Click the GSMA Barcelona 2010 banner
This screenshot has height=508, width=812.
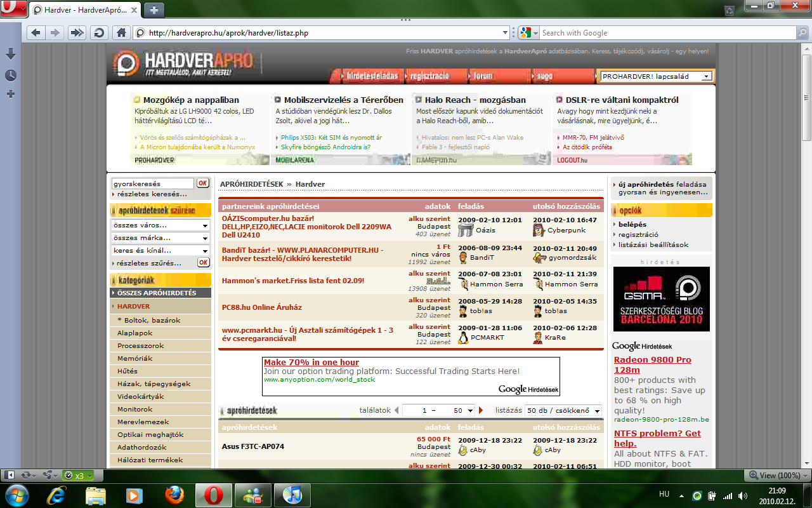click(662, 298)
